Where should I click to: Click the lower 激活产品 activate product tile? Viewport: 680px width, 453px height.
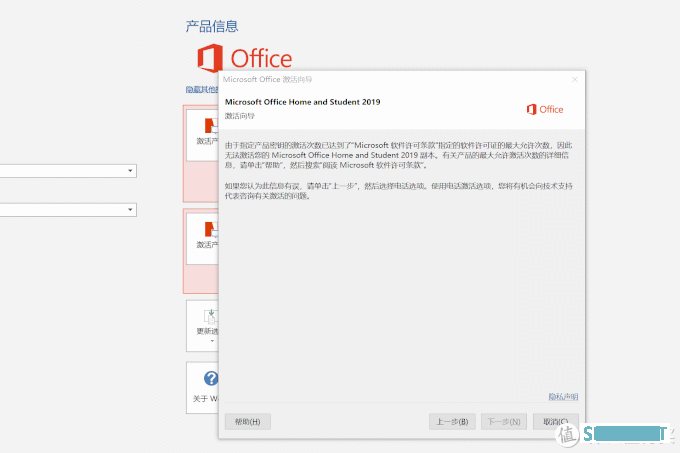tap(203, 239)
